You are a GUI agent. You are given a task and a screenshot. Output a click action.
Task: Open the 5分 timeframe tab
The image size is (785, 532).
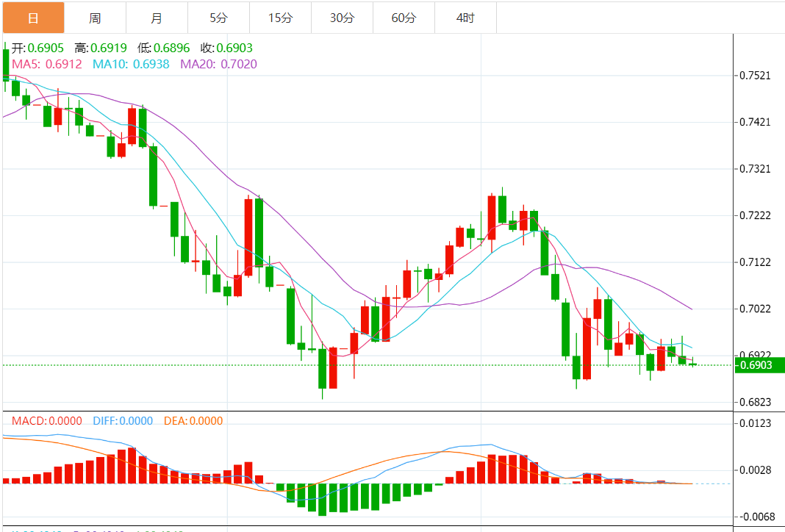coord(219,18)
